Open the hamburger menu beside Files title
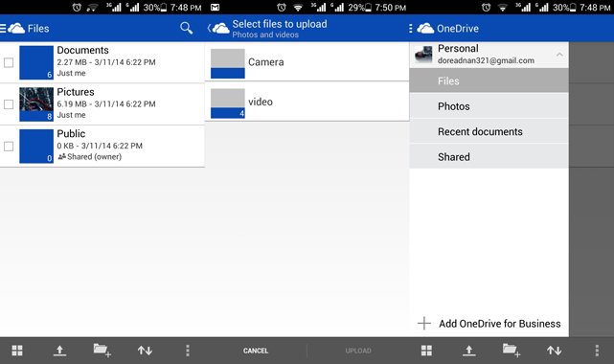Viewport: 614px width, 364px height. [3, 28]
